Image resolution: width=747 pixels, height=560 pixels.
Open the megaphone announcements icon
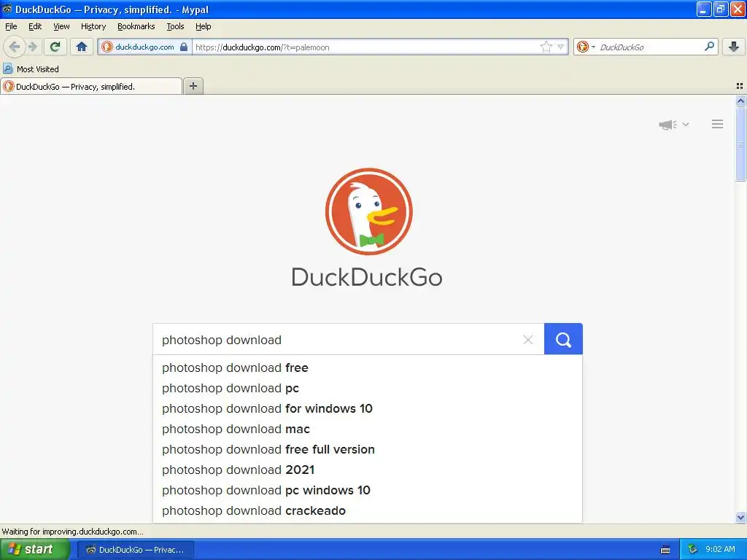[x=667, y=125]
